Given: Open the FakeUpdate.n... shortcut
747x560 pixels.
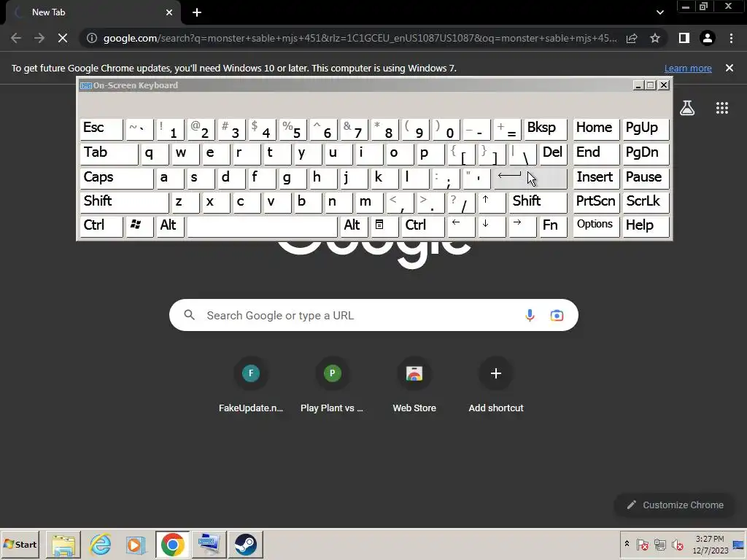Looking at the screenshot, I should click(x=251, y=386).
